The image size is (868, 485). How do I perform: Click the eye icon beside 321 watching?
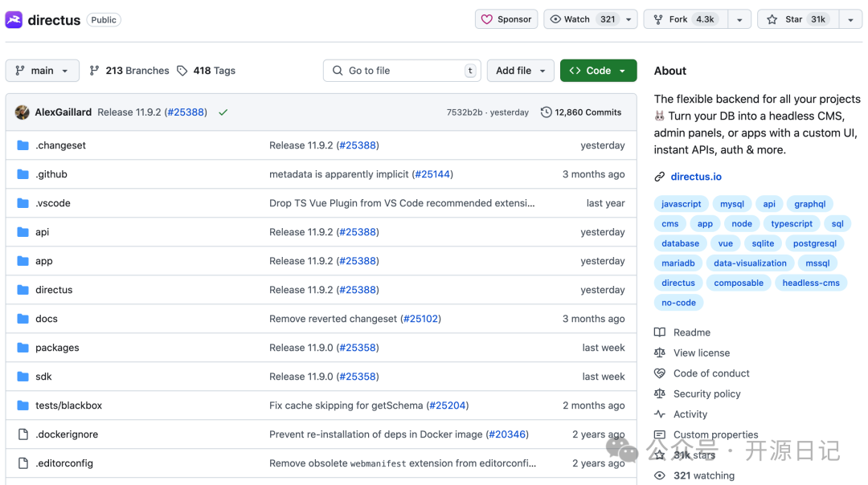(x=659, y=475)
